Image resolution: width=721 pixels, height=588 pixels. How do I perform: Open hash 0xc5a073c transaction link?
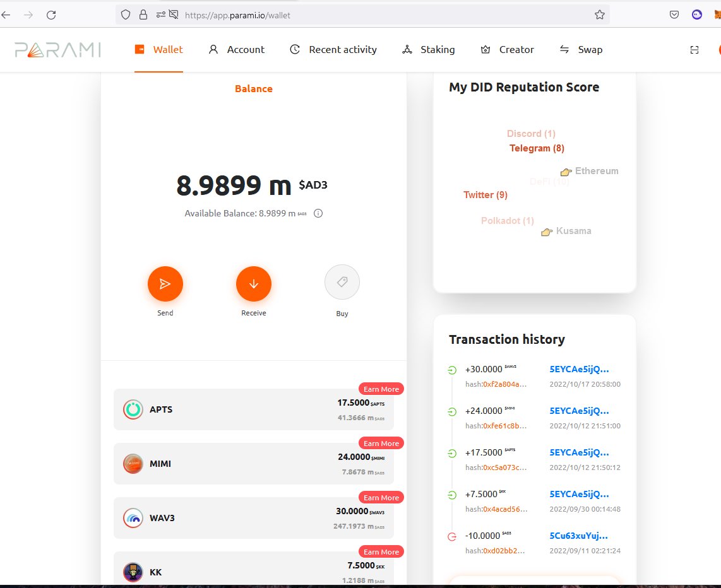point(504,467)
